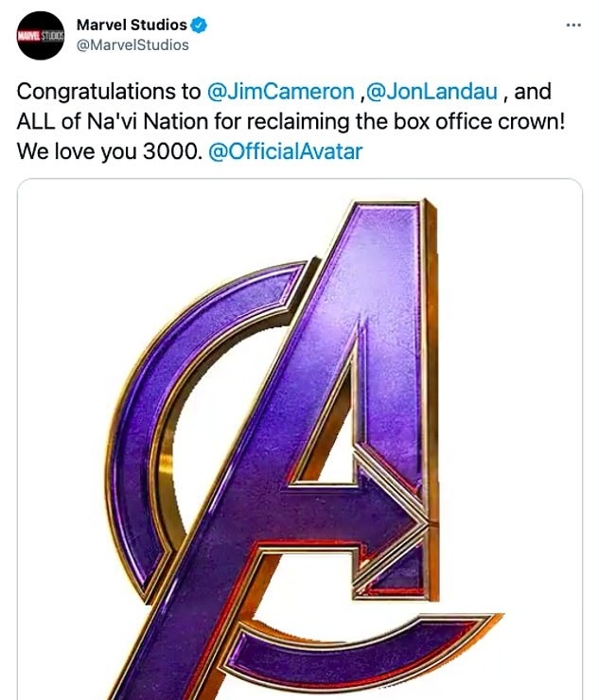Click the "We love you 3000." text
Viewport: 599px width, 700px height.
[x=107, y=151]
